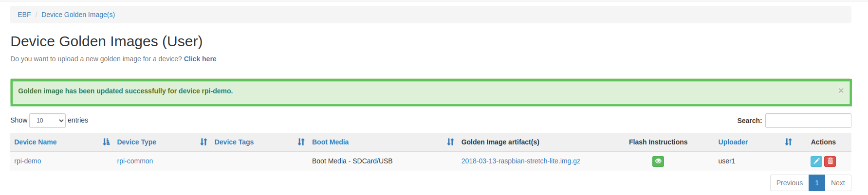Click the green eye flash instructions icon

click(x=658, y=161)
